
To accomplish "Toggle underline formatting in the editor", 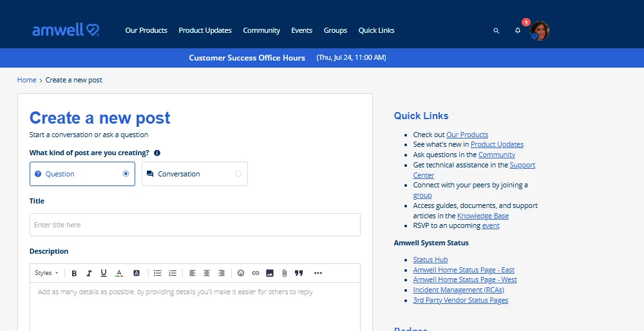I will 104,273.
